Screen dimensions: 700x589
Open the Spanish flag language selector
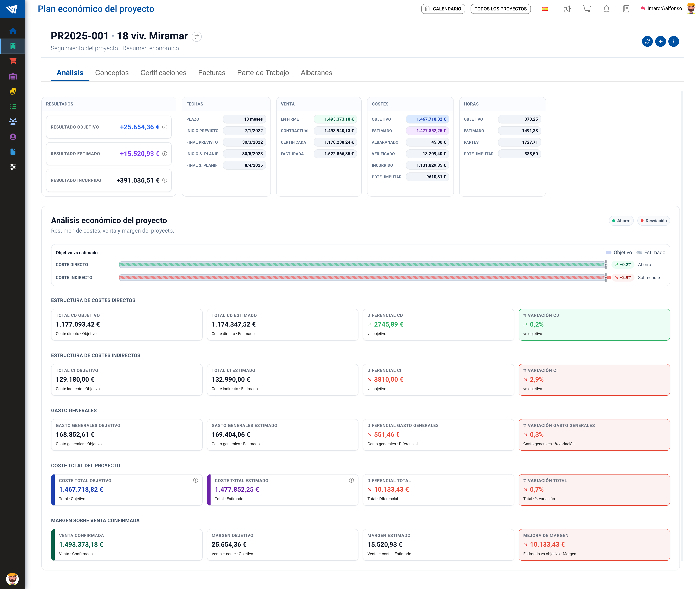tap(545, 9)
